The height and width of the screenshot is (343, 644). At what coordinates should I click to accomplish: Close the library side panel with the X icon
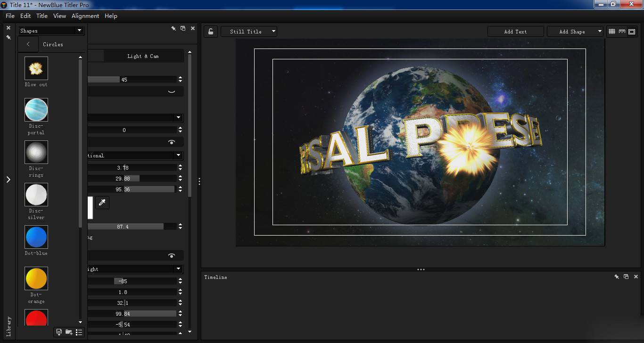[x=8, y=28]
